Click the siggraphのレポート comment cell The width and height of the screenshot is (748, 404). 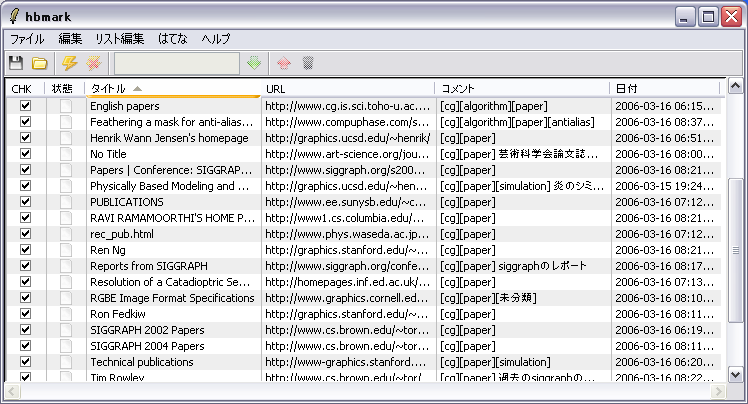pos(523,266)
